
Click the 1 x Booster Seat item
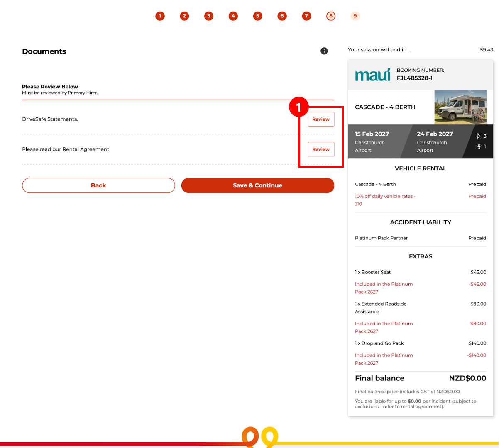(x=373, y=272)
